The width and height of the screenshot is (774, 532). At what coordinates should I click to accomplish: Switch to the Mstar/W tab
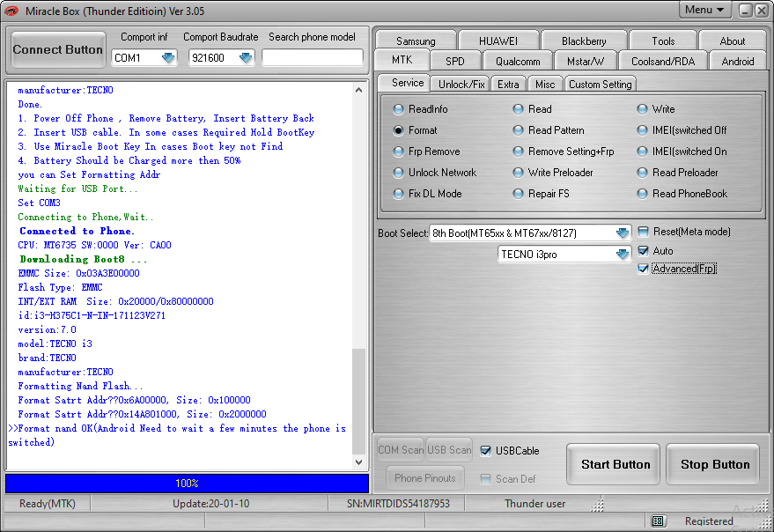(586, 62)
